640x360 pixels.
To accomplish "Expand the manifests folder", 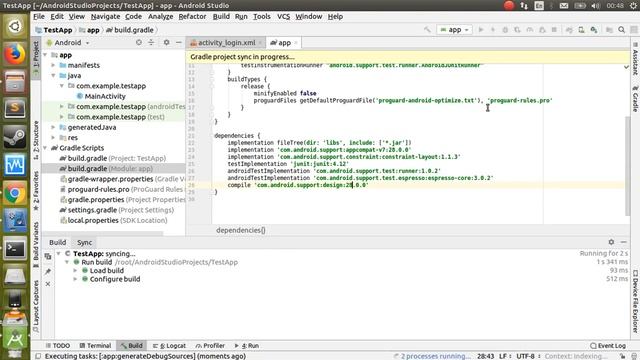I will coord(53,65).
